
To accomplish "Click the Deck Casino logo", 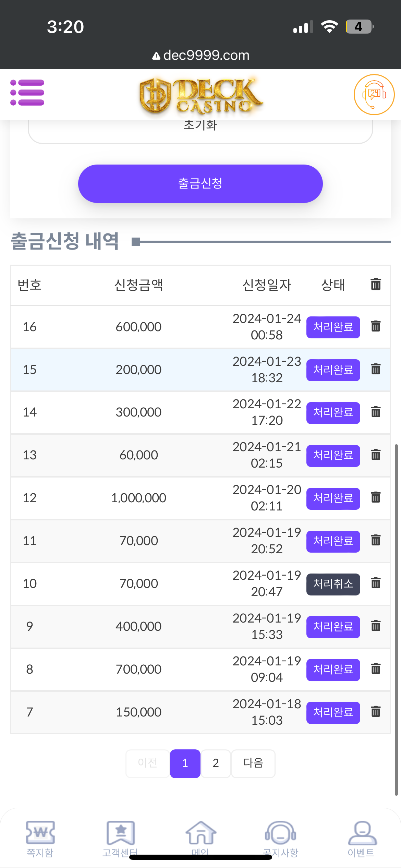I will 200,95.
